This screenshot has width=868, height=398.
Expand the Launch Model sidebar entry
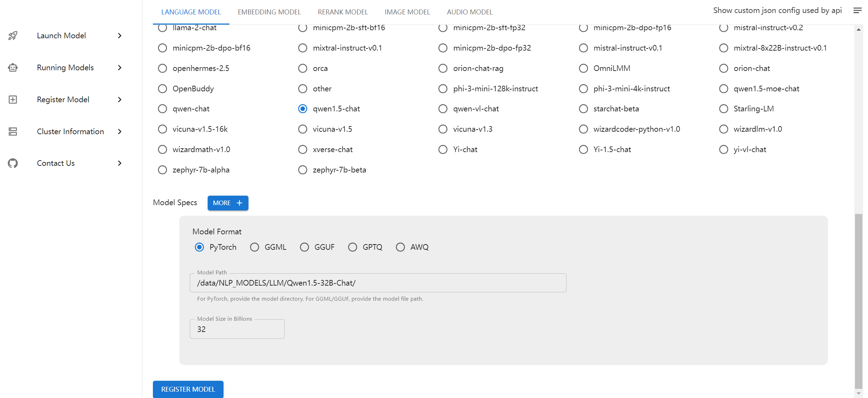(x=120, y=35)
